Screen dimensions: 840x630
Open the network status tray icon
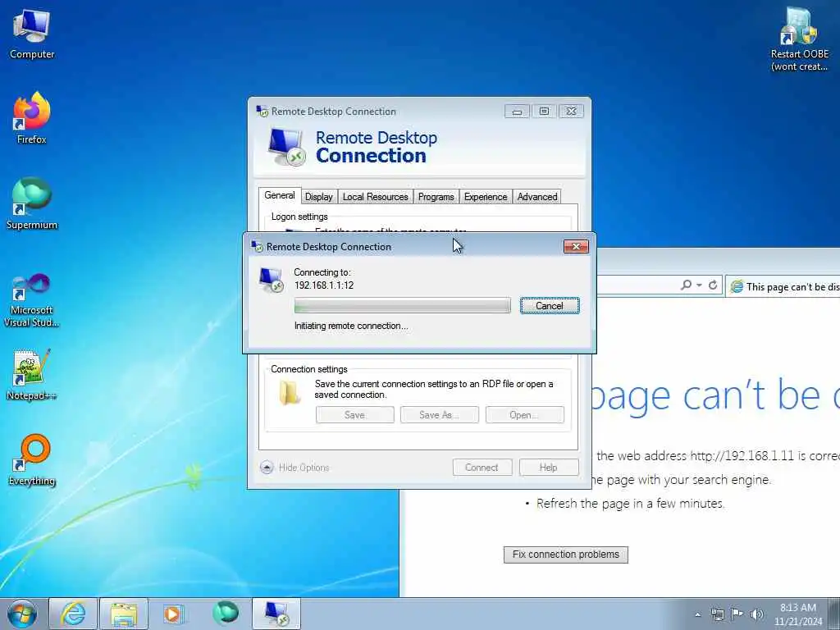point(717,614)
